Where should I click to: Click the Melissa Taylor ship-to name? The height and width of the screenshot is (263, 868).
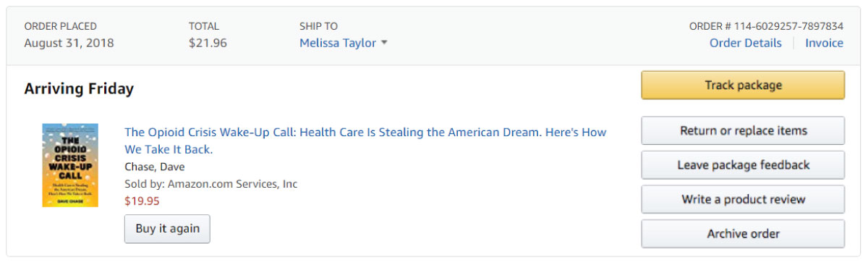(x=338, y=43)
